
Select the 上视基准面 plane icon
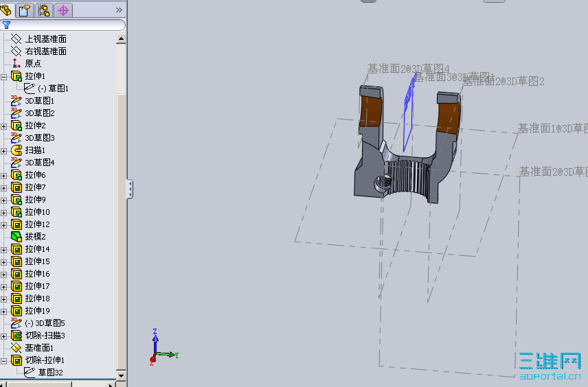click(x=16, y=39)
